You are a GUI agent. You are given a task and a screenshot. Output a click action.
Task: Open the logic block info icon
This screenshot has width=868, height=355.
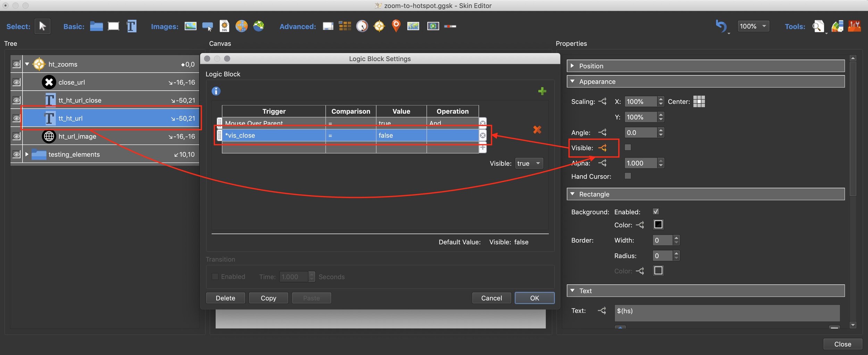[216, 91]
